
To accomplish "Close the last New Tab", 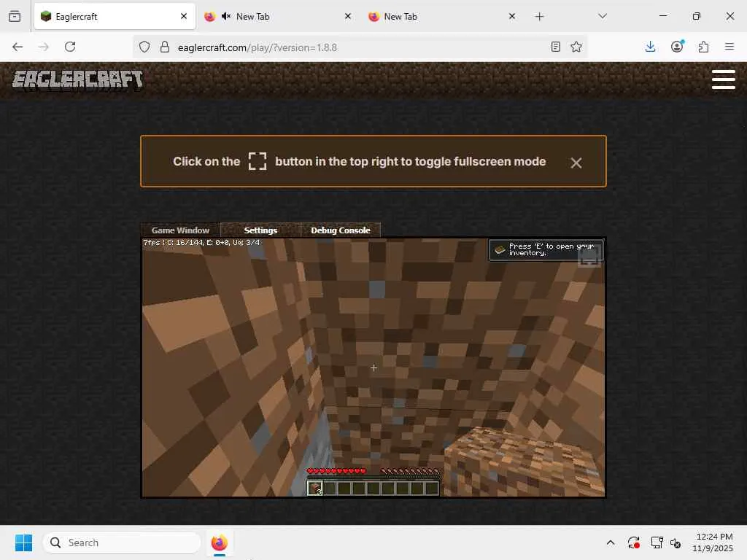I will click(512, 16).
